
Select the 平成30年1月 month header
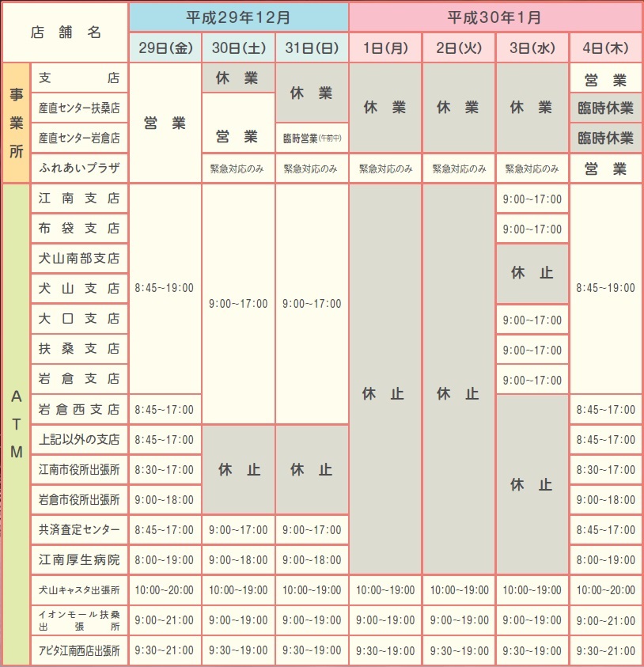495,17
